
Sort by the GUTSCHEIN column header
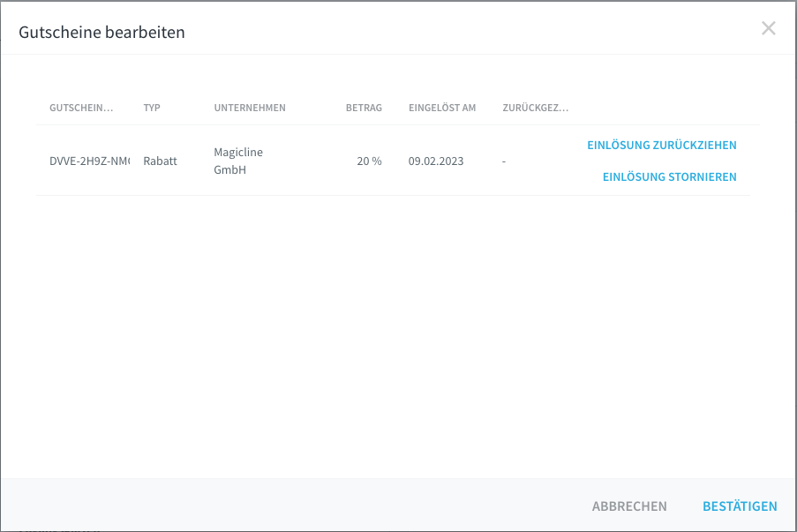tap(81, 109)
